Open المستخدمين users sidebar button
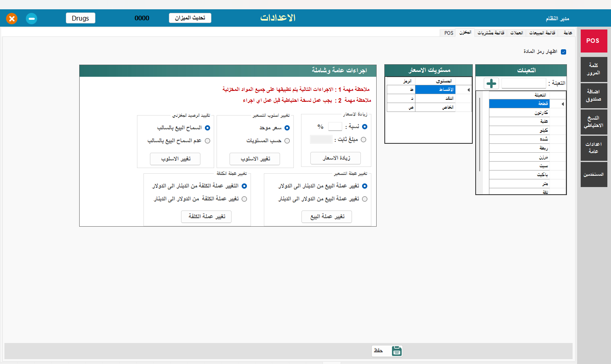The width and height of the screenshot is (611, 364). pyautogui.click(x=594, y=175)
